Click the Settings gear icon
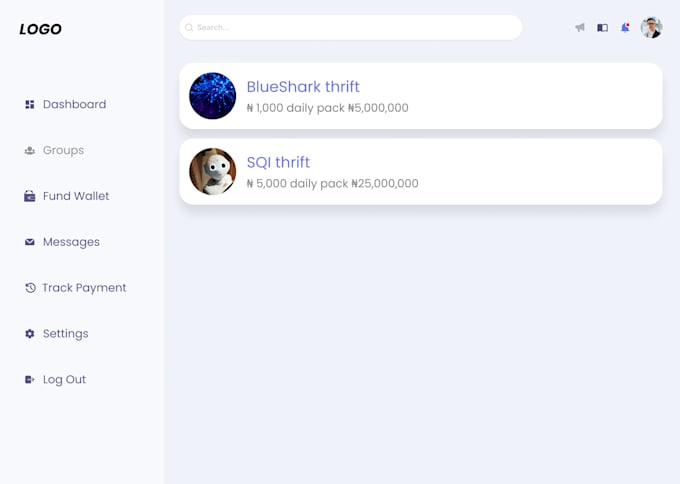The width and height of the screenshot is (680, 484). pyautogui.click(x=29, y=334)
